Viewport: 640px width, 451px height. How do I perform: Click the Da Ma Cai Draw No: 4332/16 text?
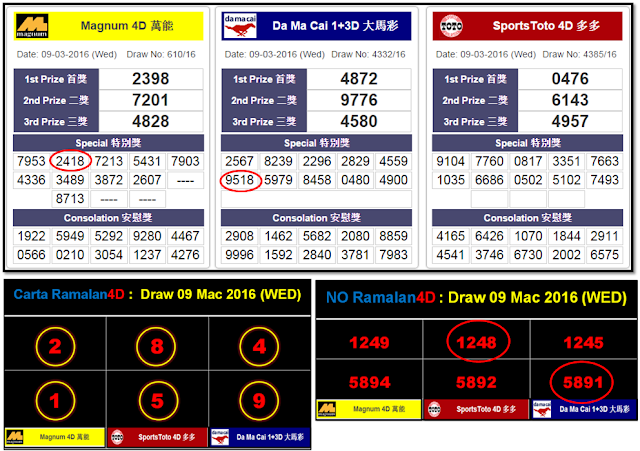[x=368, y=55]
